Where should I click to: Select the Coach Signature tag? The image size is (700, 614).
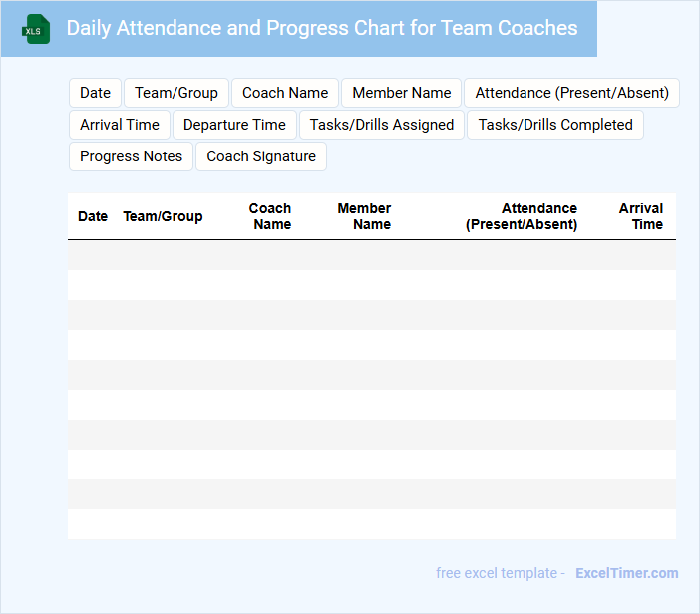click(x=261, y=156)
